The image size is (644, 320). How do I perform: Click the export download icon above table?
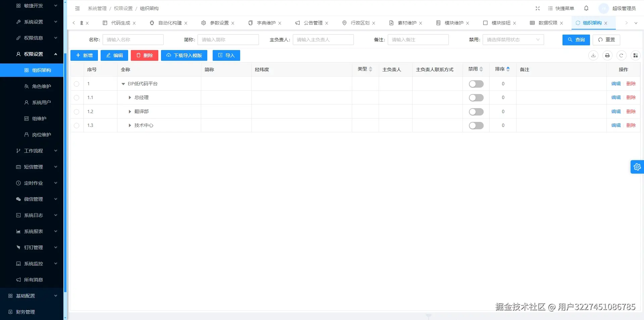click(x=593, y=55)
